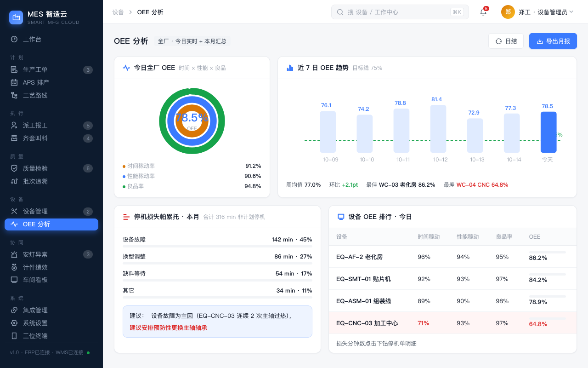Click the 导出月报 export button
This screenshot has height=368, width=588.
[x=553, y=41]
